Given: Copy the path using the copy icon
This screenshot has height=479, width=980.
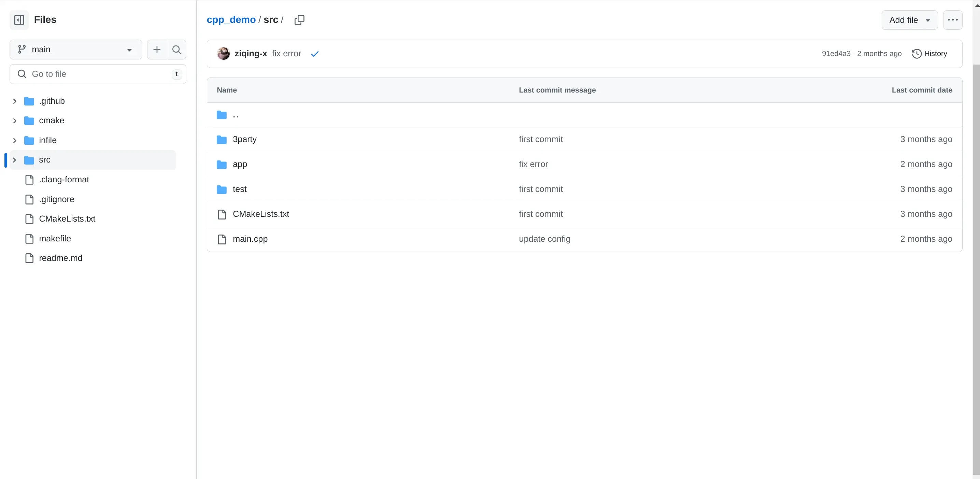Looking at the screenshot, I should point(299,20).
